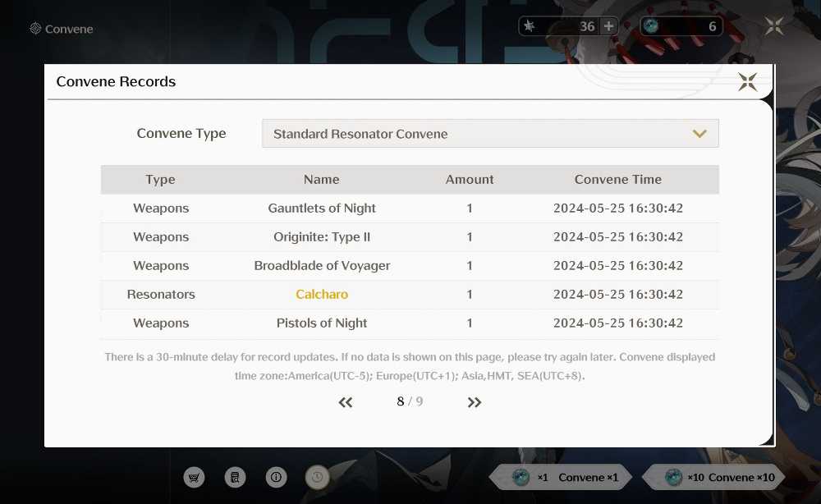Go to the previous records page

[x=346, y=402]
